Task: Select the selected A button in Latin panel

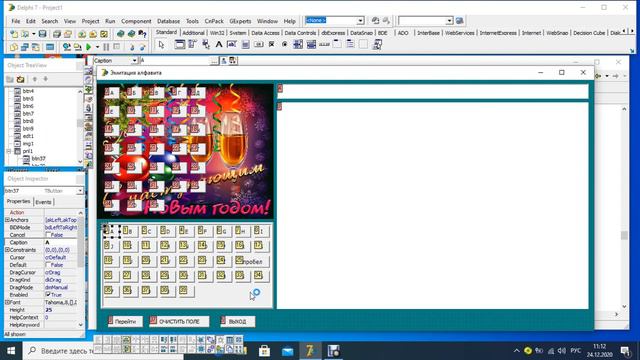Action: 111,231
